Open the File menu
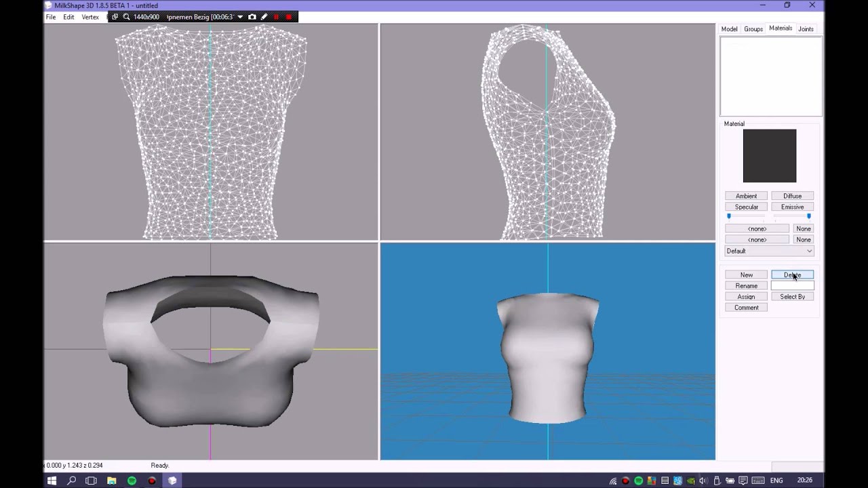868x488 pixels. pyautogui.click(x=51, y=17)
